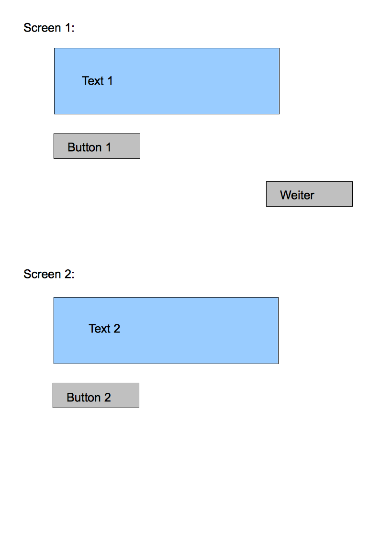Click the "Screen 2:" heading
The width and height of the screenshot is (392, 554).
(x=49, y=274)
